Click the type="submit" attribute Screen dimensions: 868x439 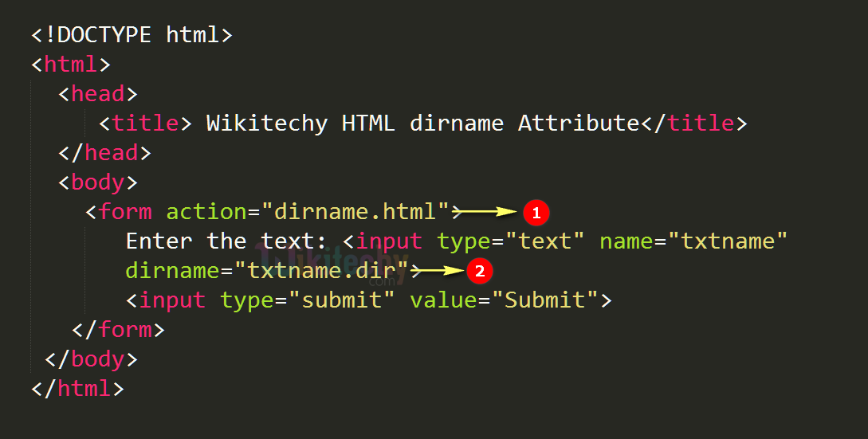(x=307, y=300)
